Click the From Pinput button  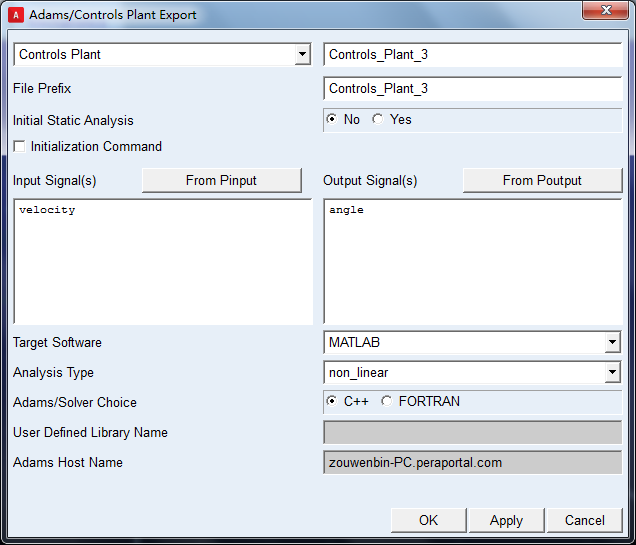point(221,181)
